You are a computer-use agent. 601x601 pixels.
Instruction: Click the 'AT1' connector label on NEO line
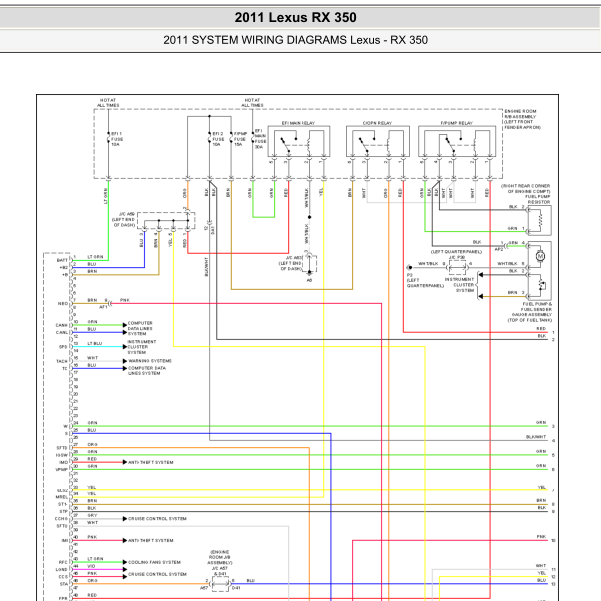103,307
